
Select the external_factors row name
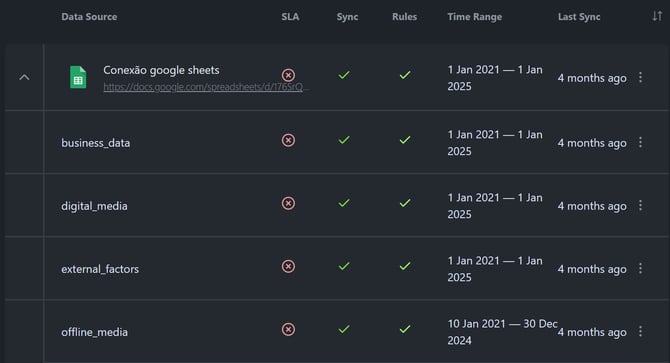coord(100,269)
